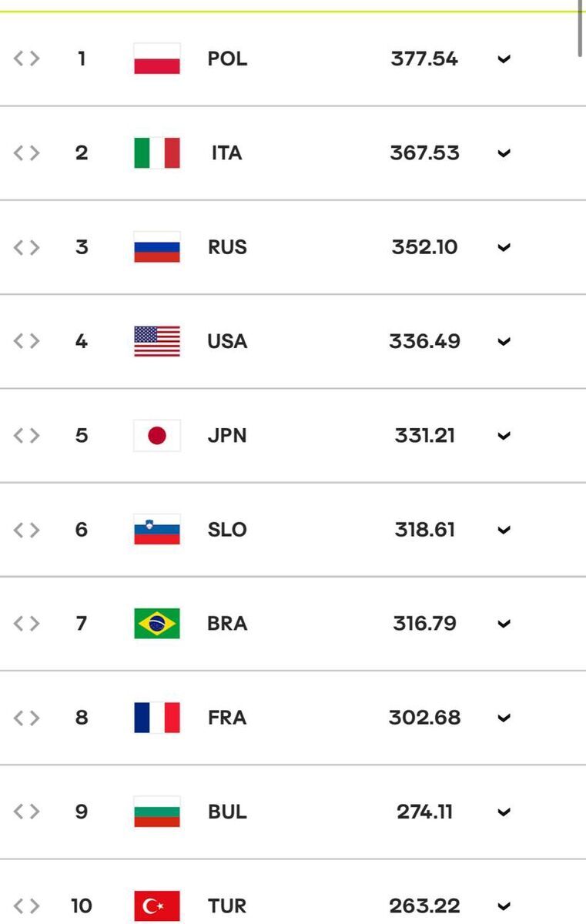586x924 pixels.
Task: Expand the JPN row details chevron
Action: pos(504,436)
